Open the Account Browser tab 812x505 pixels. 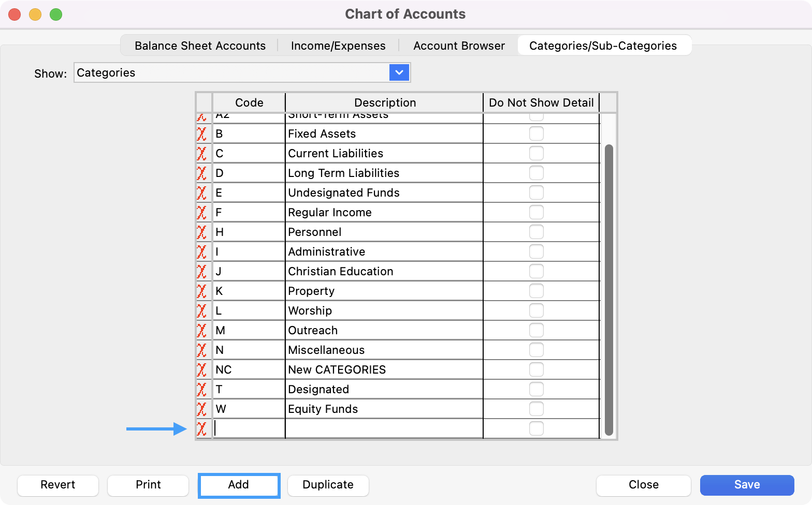coord(459,46)
